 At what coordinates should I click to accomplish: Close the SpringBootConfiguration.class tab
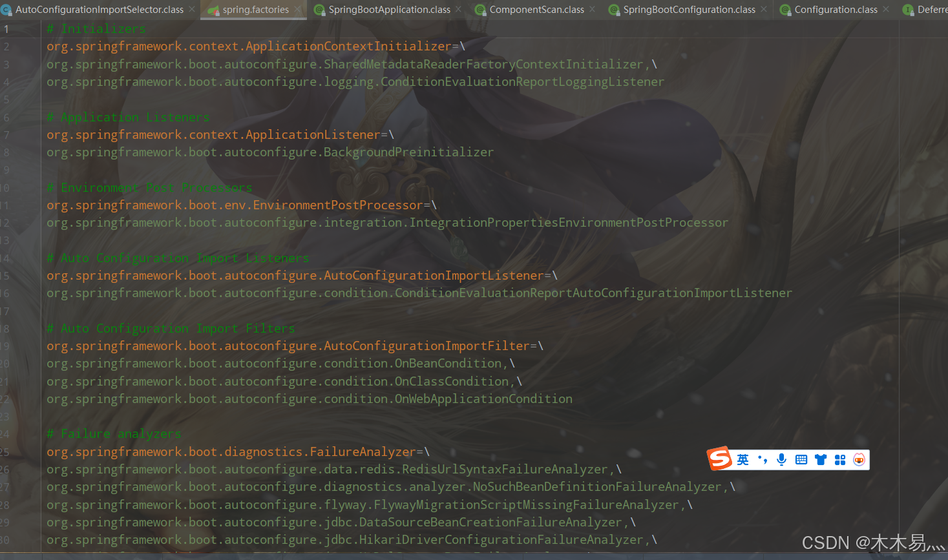click(x=764, y=10)
